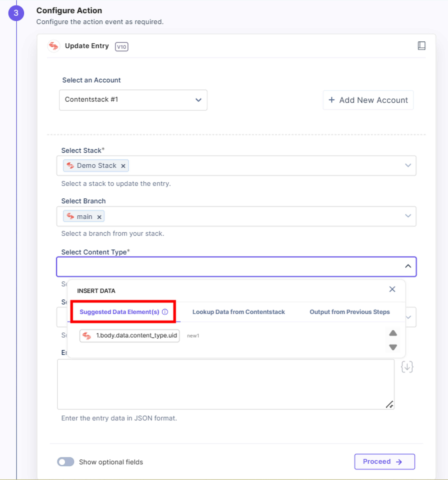Image resolution: width=448 pixels, height=480 pixels.
Task: Click the info icon beside Suggested Data Element(s)
Action: (x=165, y=312)
